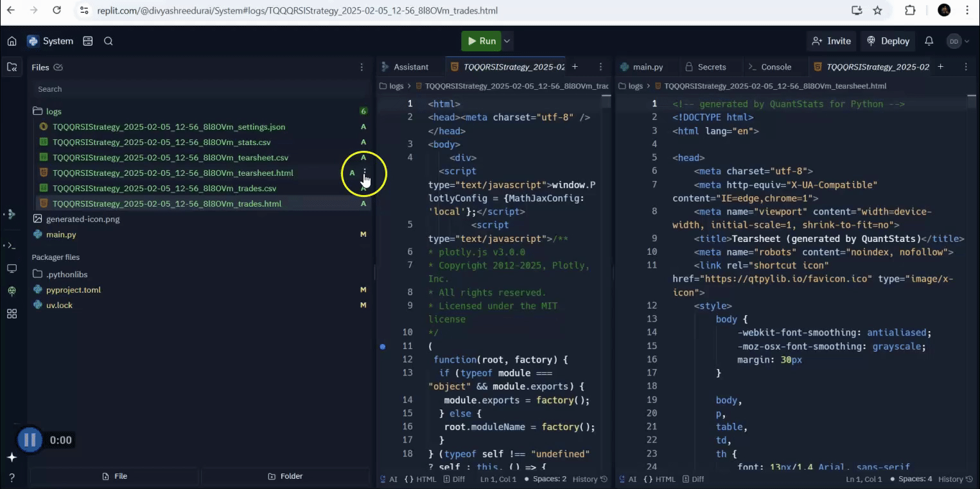Open the browser extensions puzzle icon
980x489 pixels.
pyautogui.click(x=910, y=10)
